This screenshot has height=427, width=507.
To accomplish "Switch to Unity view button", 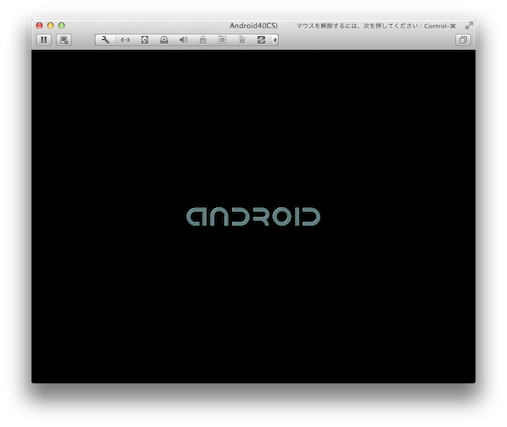I will click(x=463, y=40).
